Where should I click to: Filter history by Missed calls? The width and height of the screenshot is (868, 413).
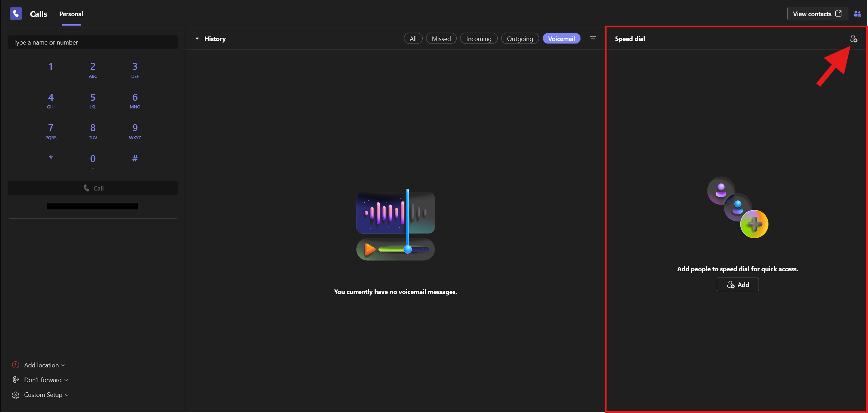tap(441, 39)
